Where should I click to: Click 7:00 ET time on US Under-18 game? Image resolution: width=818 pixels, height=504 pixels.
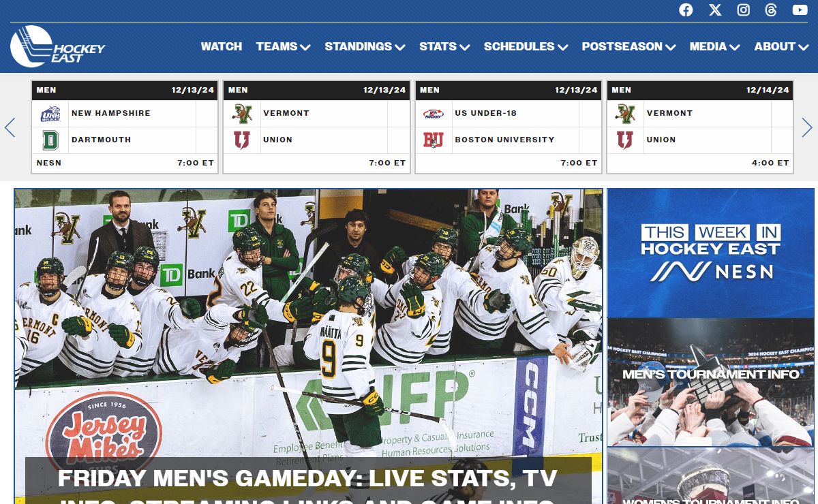click(579, 163)
